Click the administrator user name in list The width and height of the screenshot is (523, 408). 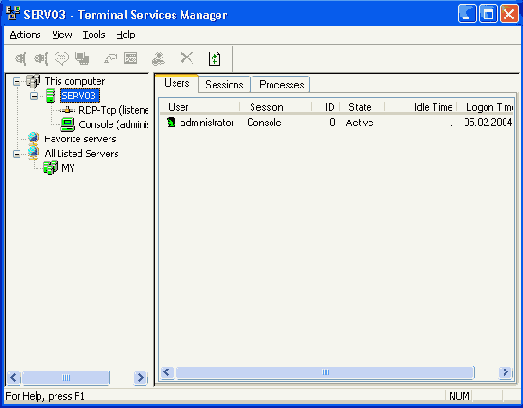point(207,123)
